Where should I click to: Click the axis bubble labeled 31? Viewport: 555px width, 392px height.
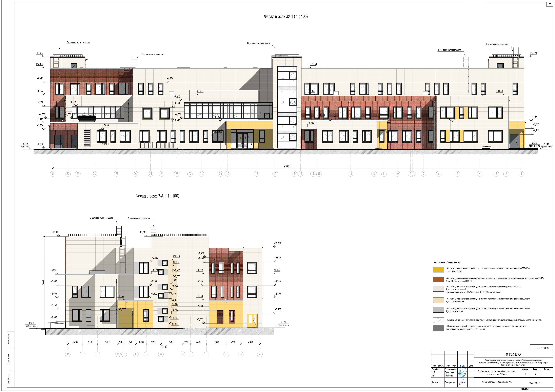click(x=53, y=173)
